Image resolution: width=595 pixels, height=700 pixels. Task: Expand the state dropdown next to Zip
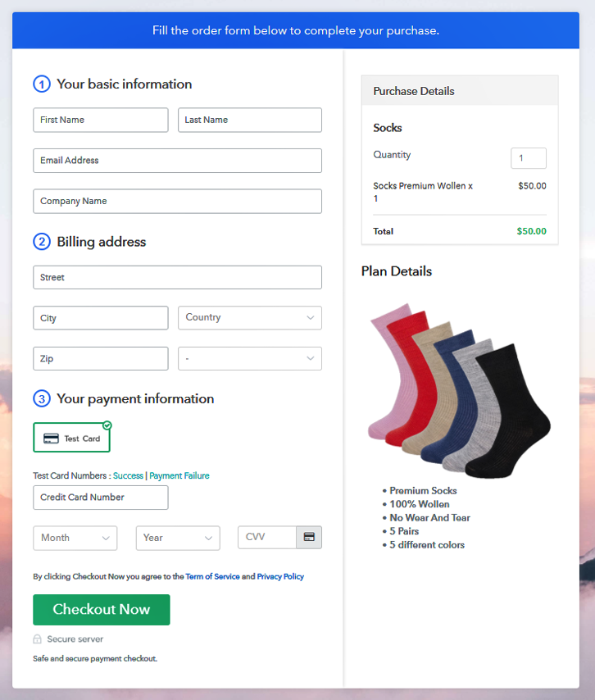pos(249,358)
